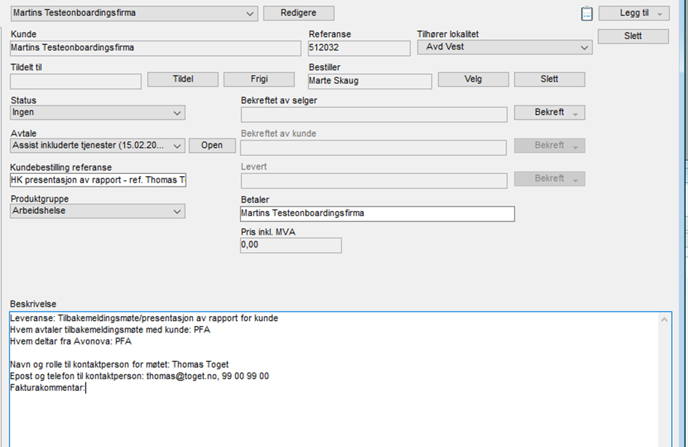Focus the Kundebestilling referanse text field

pos(97,180)
